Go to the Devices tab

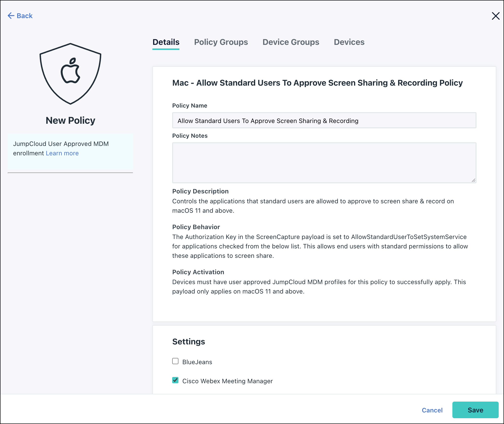click(349, 42)
